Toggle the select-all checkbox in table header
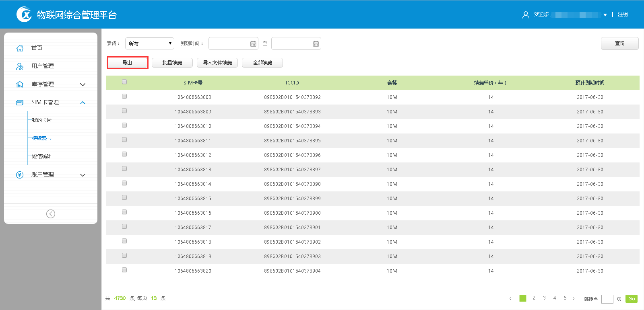The width and height of the screenshot is (644, 310). (124, 82)
